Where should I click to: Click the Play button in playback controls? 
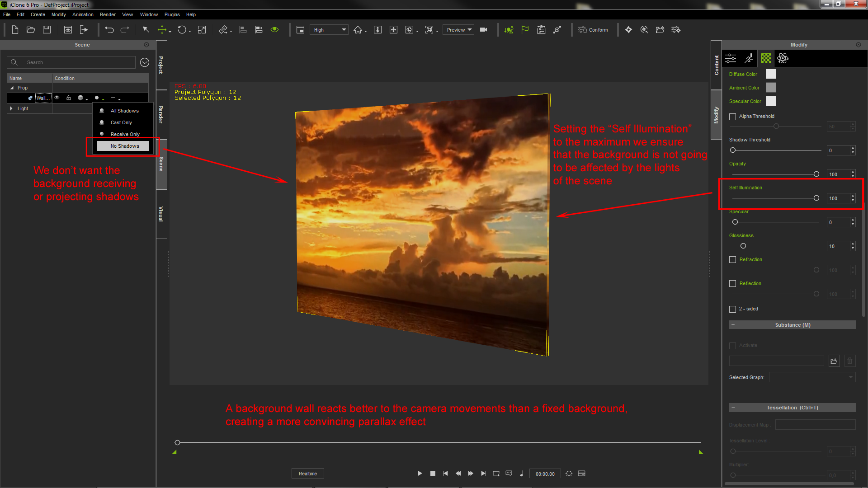click(420, 474)
